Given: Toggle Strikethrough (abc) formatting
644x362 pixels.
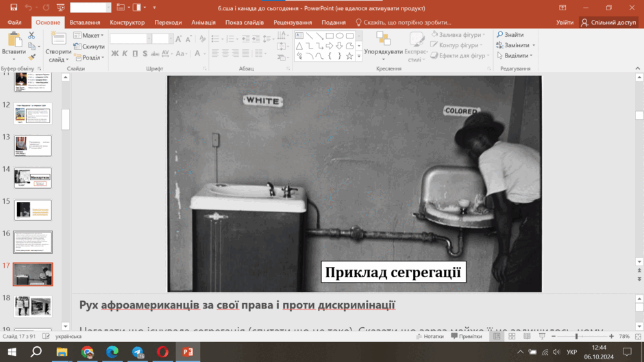Looking at the screenshot, I should pos(155,53).
